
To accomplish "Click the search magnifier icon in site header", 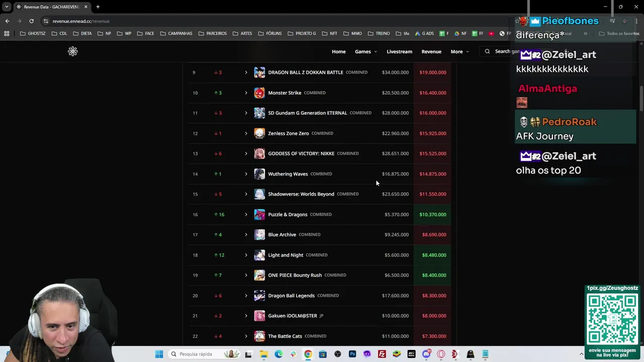I will (487, 51).
